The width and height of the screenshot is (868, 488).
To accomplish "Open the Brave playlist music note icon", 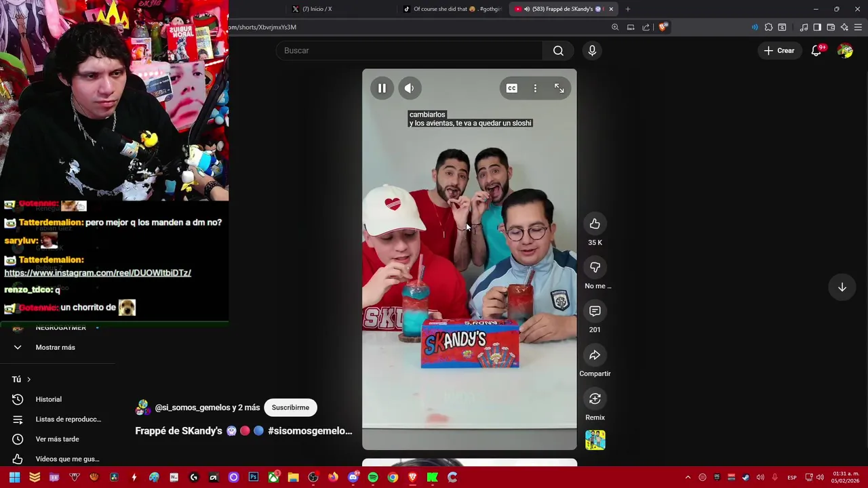I will click(x=804, y=27).
